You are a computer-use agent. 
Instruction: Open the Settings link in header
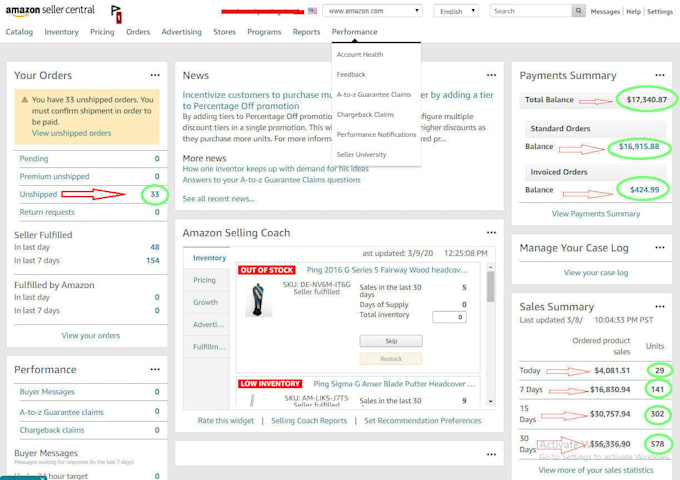click(x=660, y=12)
